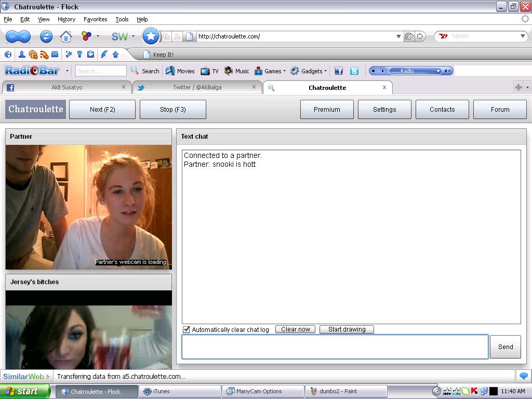Screen dimensions: 532x399
Task: Click the SimilarWeb logo in the status bar
Action: click(24, 377)
